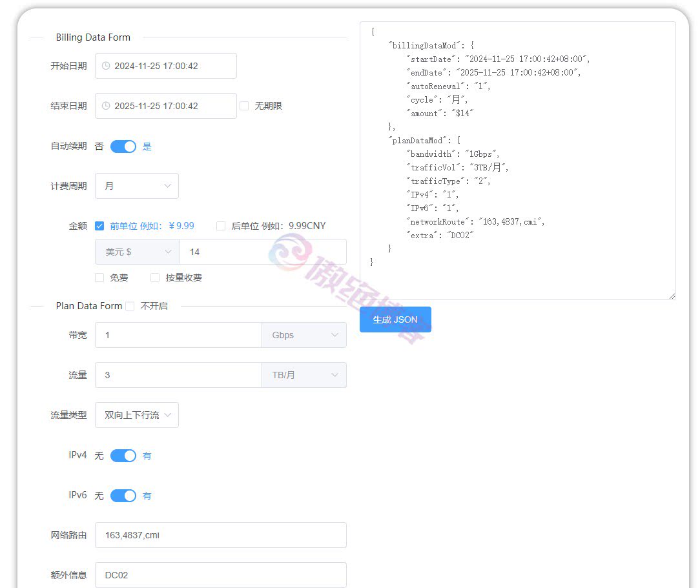Check the 按量收费 checkbox
Viewport: 700px width, 588px height.
coord(155,278)
